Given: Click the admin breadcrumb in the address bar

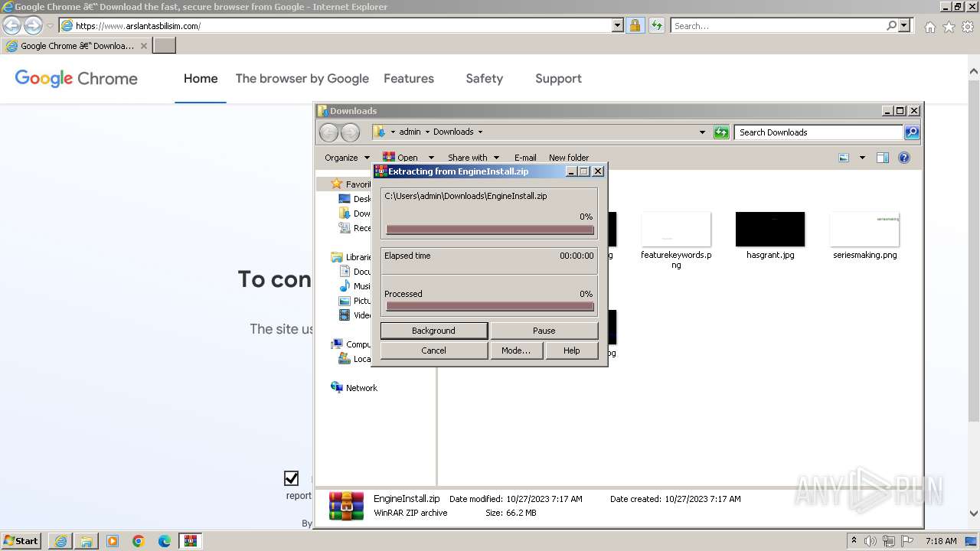Looking at the screenshot, I should pos(410,132).
